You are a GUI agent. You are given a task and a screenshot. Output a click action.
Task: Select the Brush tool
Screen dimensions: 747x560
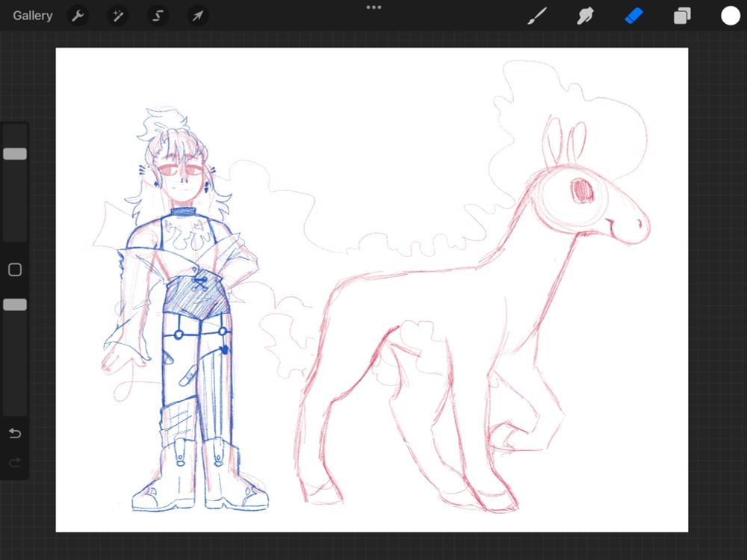pyautogui.click(x=537, y=16)
